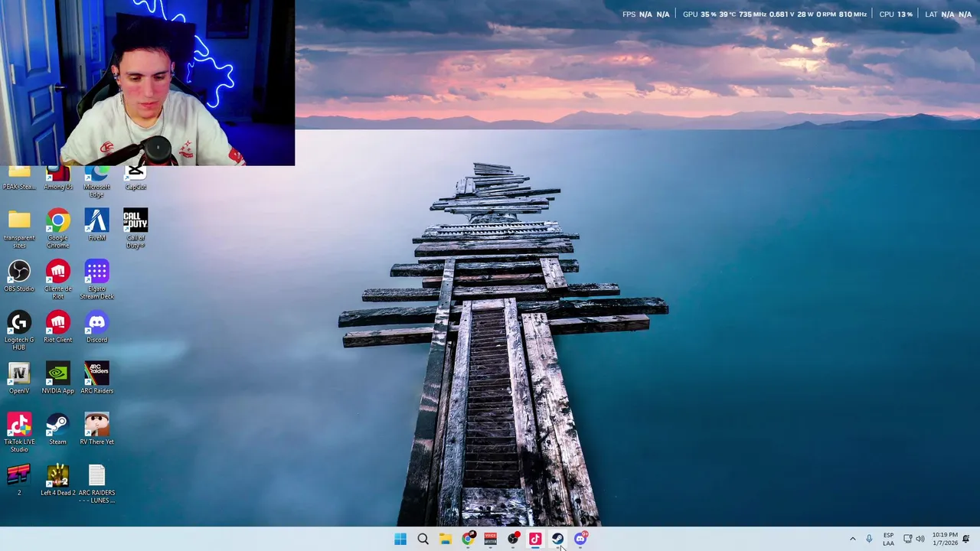This screenshot has width=980, height=551.
Task: Open taskbar Search
Action: (423, 539)
